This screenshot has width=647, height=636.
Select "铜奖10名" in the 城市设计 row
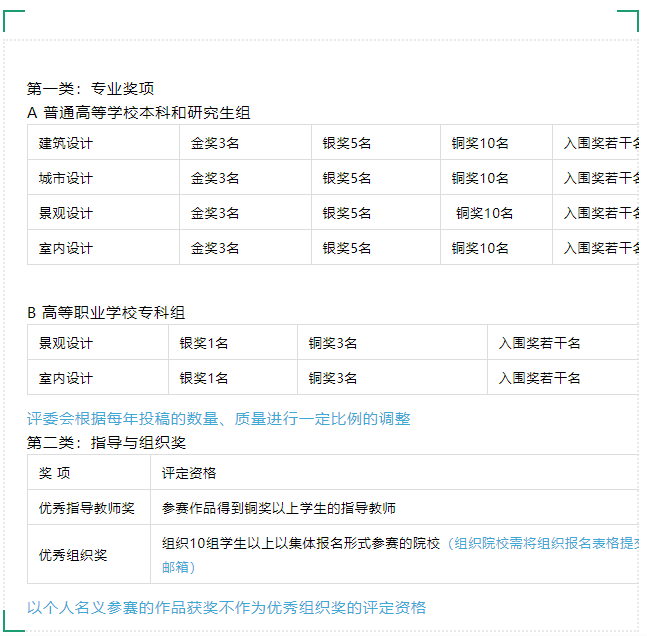pyautogui.click(x=480, y=179)
